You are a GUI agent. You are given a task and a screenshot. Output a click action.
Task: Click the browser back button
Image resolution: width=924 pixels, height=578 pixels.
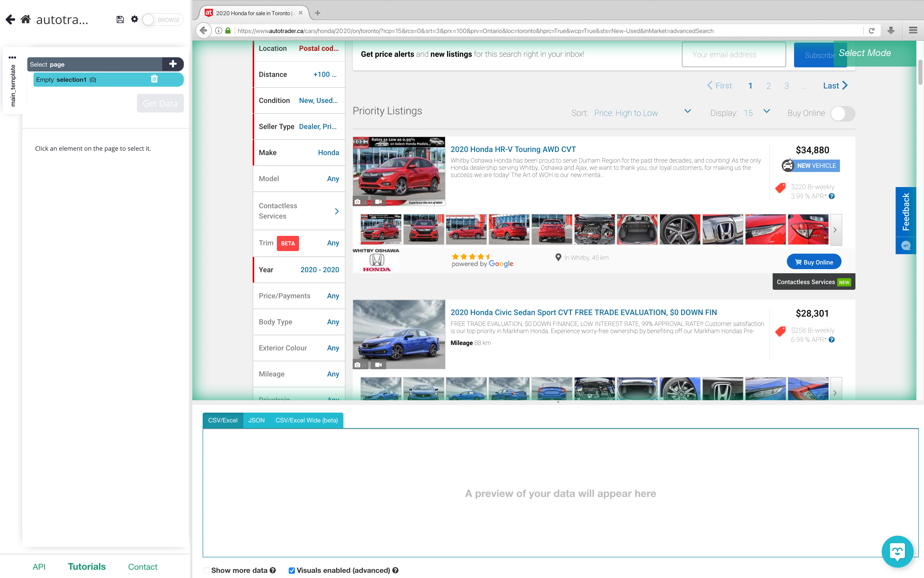pos(204,31)
